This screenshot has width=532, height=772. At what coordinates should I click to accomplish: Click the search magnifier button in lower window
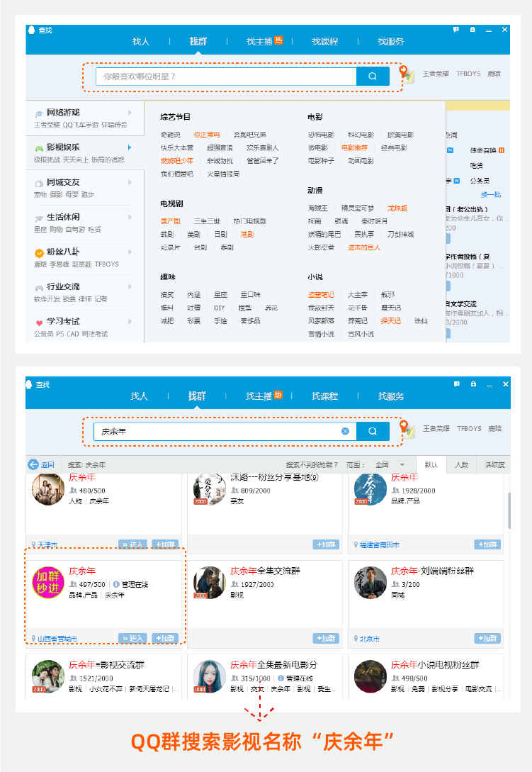click(373, 431)
